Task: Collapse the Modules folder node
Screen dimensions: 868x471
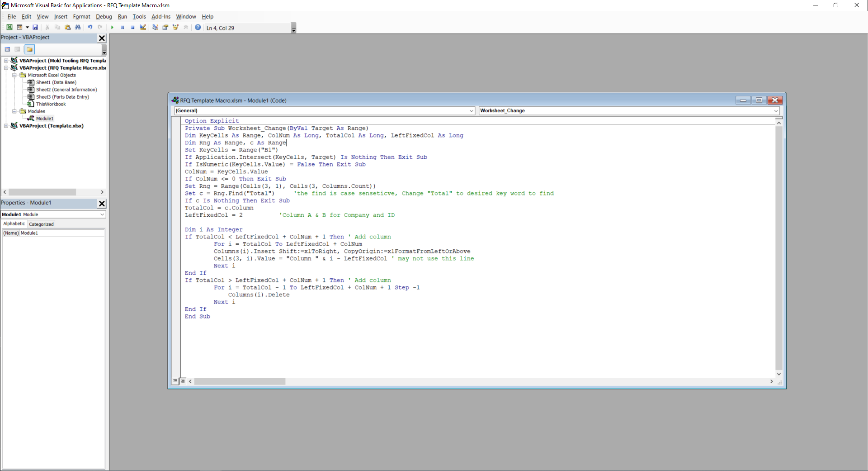Action: click(14, 111)
